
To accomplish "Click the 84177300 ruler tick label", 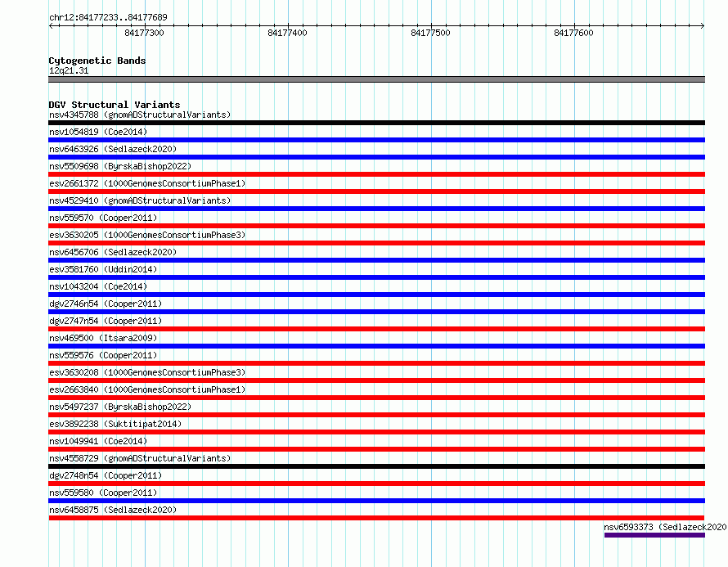I will [145, 33].
